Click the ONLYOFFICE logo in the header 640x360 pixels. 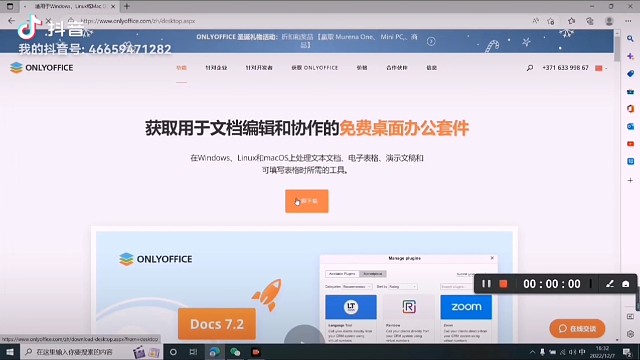coord(42,68)
